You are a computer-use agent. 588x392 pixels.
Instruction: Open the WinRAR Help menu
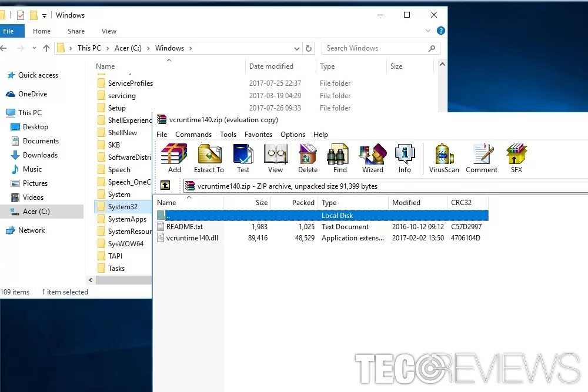point(320,134)
